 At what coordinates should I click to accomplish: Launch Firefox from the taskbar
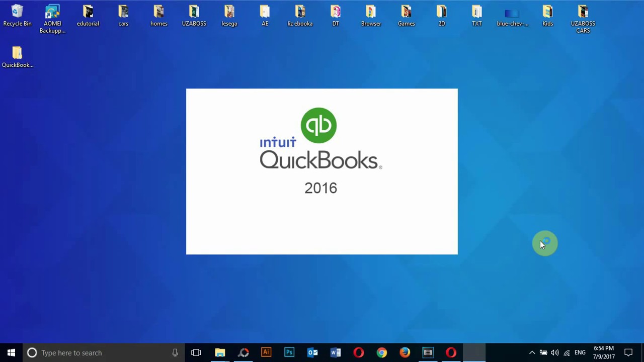[405, 352]
